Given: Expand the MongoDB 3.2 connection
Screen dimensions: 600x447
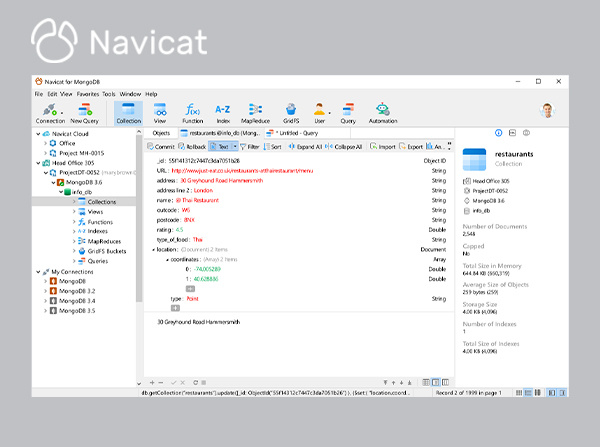Looking at the screenshot, I should click(46, 291).
